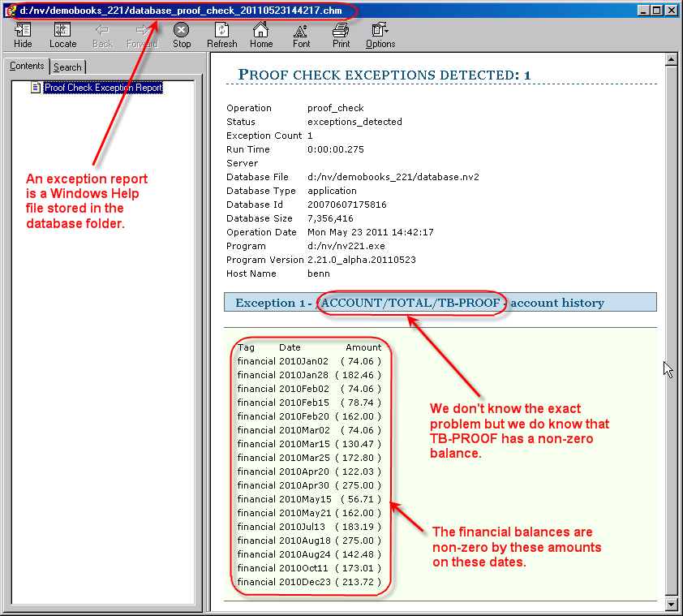
Task: Select the Contents tab
Action: point(27,67)
